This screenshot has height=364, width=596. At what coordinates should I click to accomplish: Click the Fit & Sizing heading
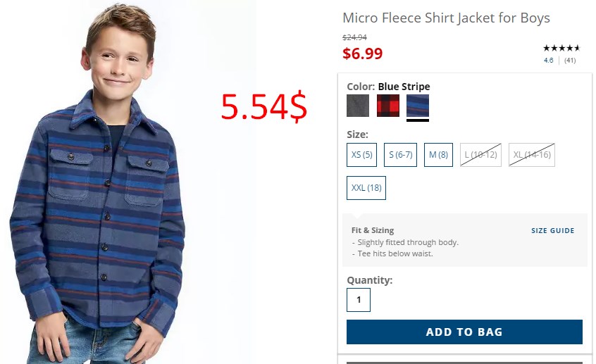[373, 230]
